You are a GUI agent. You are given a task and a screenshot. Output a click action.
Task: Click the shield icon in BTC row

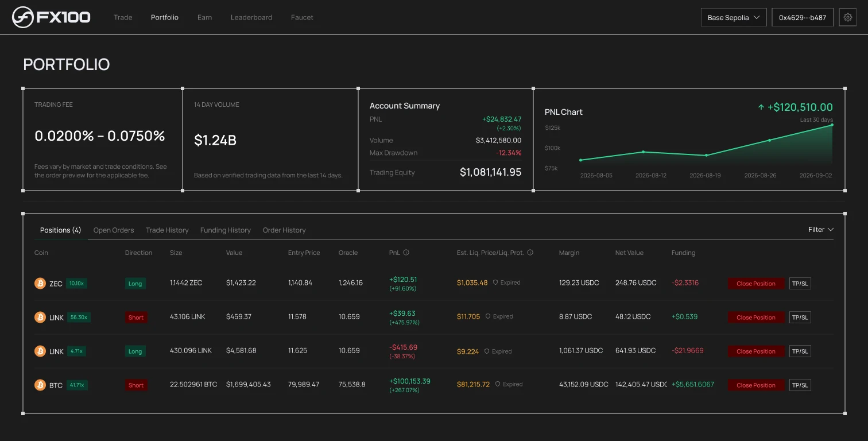(x=498, y=384)
